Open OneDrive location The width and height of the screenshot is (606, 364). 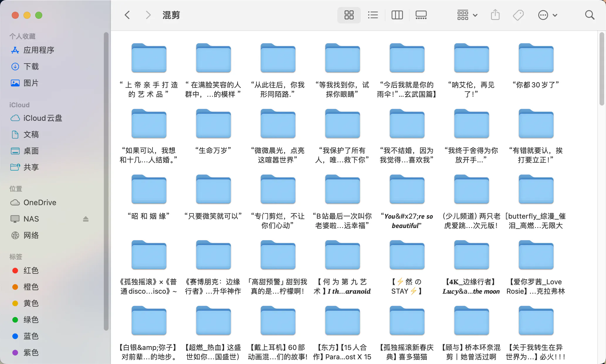[40, 203]
